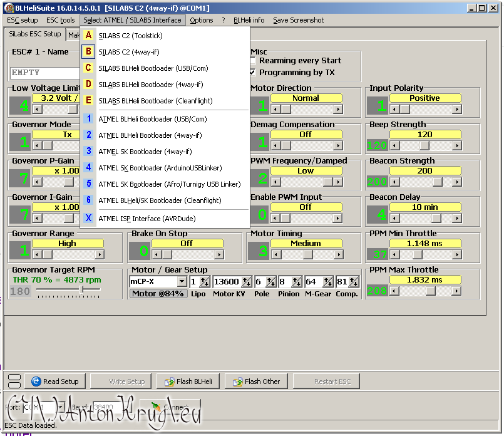Select icon 1 for ATMEL BLHeli Bootloader USB/Com
Image resolution: width=504 pixels, height=436 pixels.
88,118
